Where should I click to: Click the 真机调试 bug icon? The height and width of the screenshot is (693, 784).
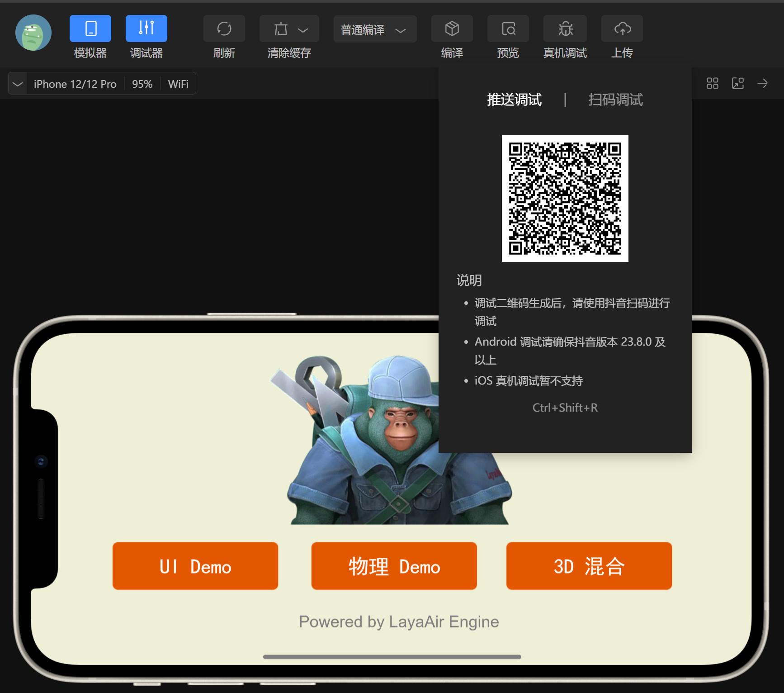point(565,28)
